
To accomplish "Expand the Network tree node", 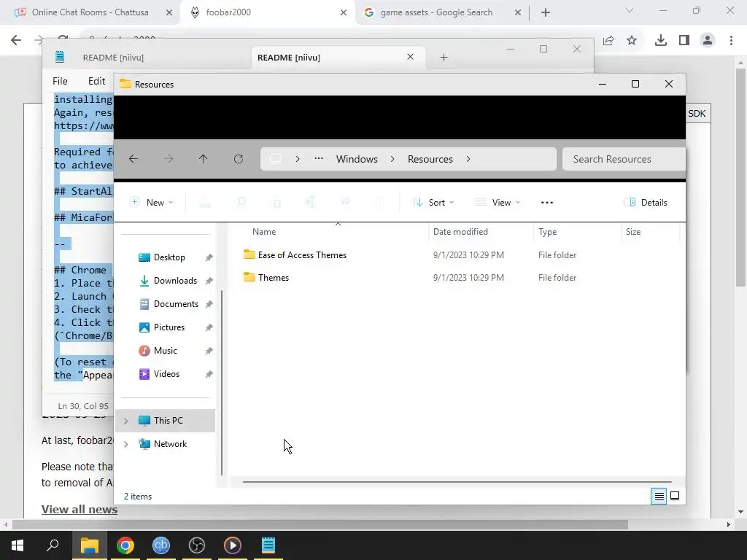I will (125, 444).
